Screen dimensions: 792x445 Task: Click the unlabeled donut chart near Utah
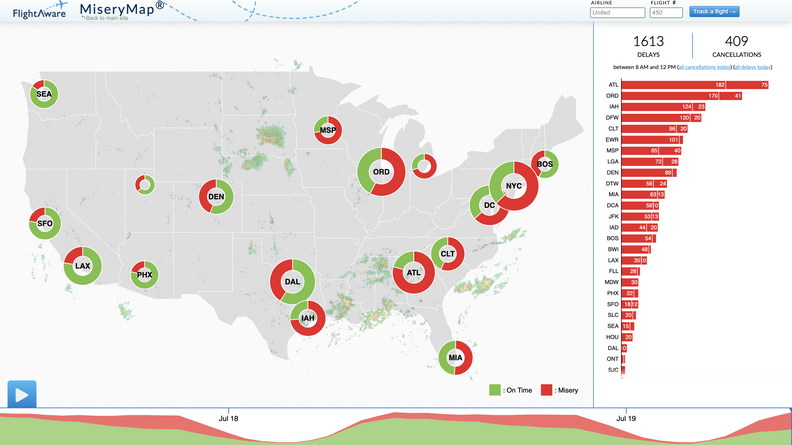pyautogui.click(x=145, y=185)
